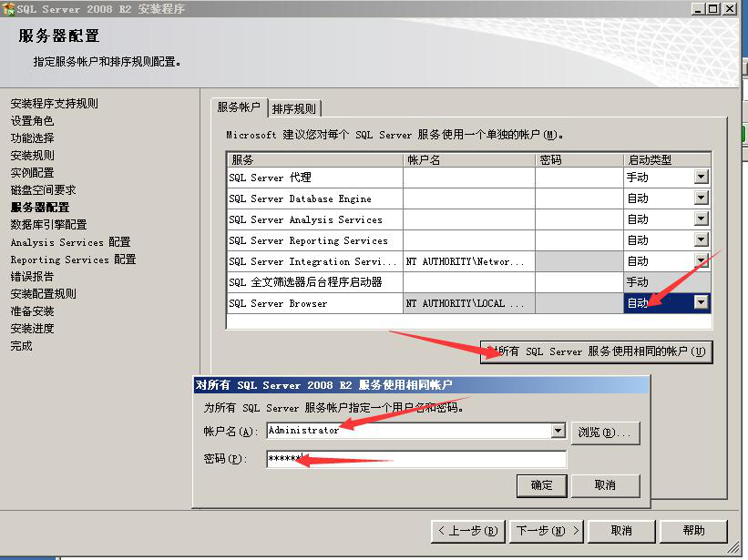Open startup type dropdown for SQL Server Browser
The height and width of the screenshot is (560, 748).
click(x=701, y=302)
